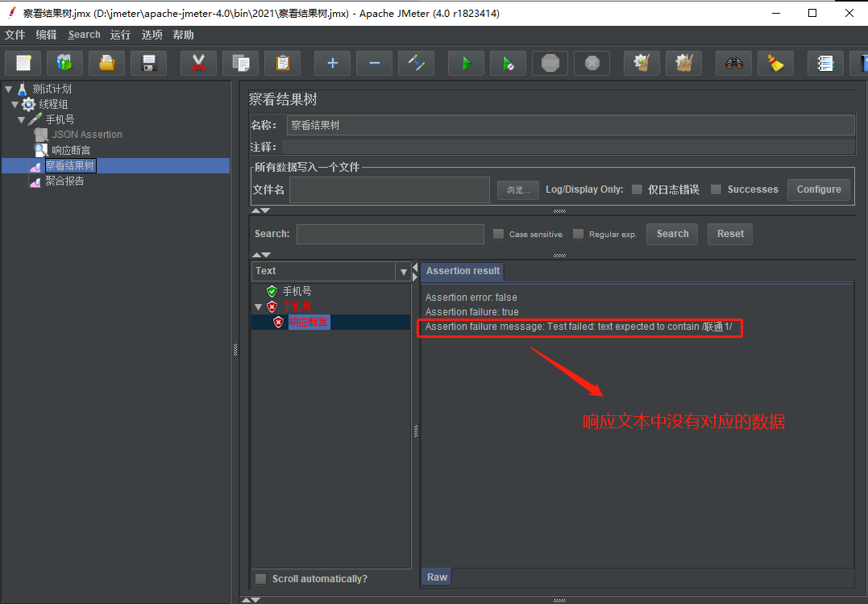
Task: Click the 线程组 gear icon
Action: [28, 104]
